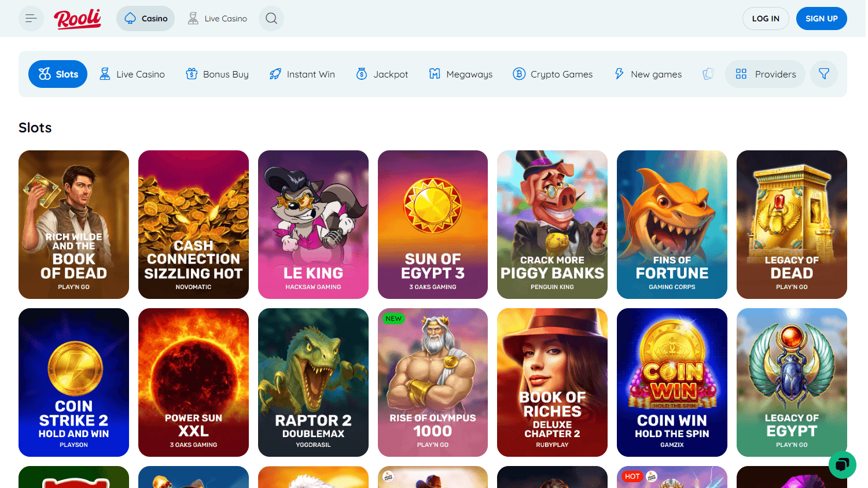Click the SIGN UP button

[821, 18]
